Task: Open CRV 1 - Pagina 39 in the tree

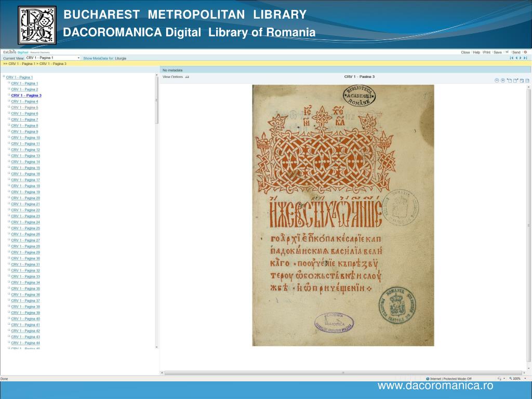Action: pyautogui.click(x=25, y=313)
